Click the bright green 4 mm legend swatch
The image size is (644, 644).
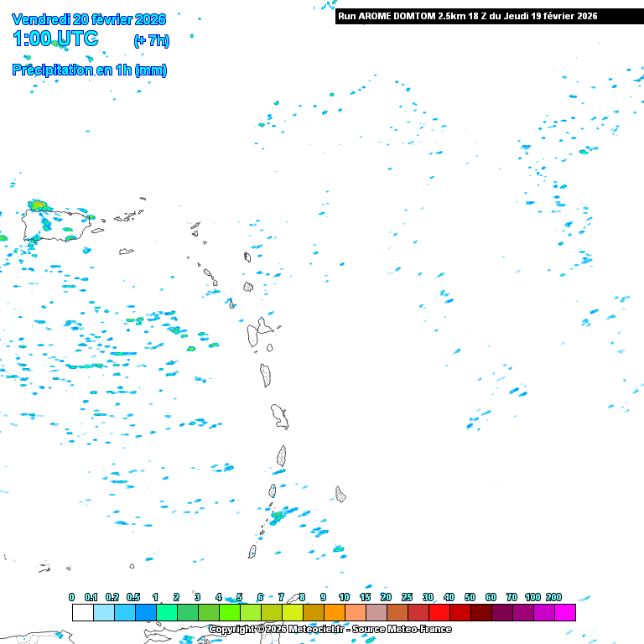tap(229, 612)
